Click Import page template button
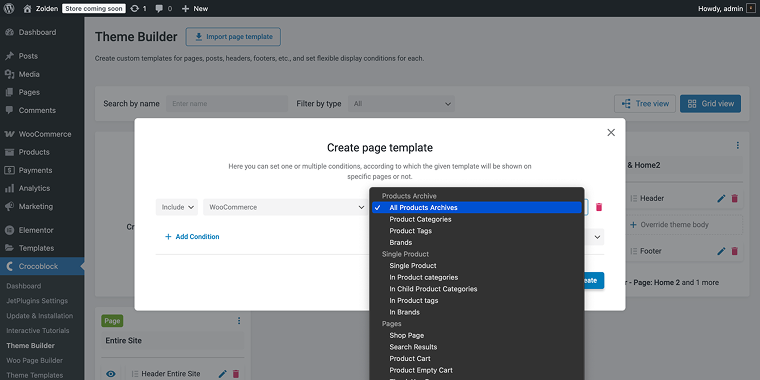760x380 pixels. click(233, 37)
